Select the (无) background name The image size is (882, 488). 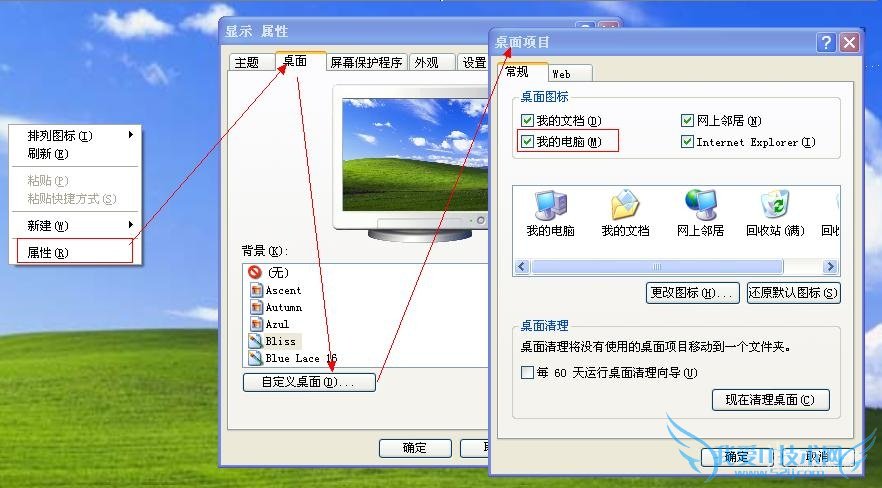click(x=278, y=272)
